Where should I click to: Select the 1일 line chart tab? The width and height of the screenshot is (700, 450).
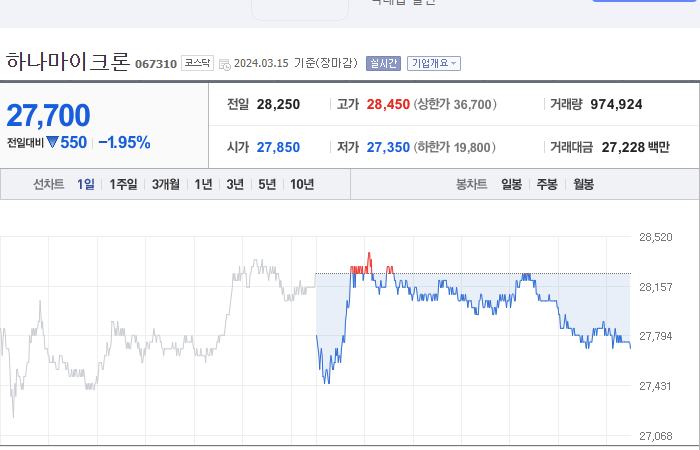[86, 184]
